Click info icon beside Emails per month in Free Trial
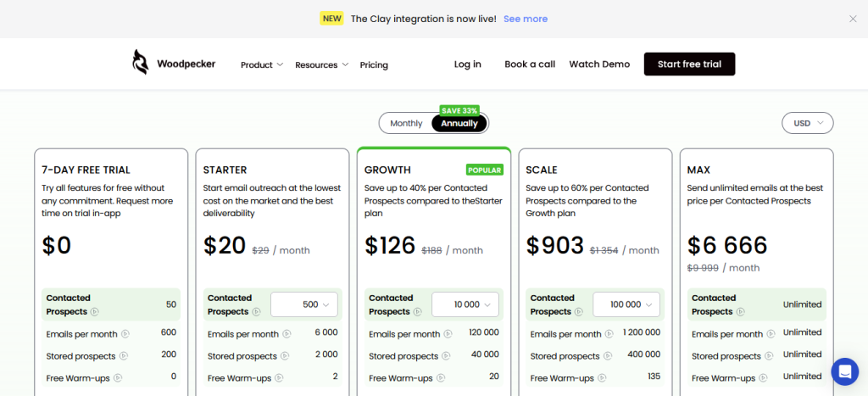This screenshot has height=396, width=868. click(125, 334)
